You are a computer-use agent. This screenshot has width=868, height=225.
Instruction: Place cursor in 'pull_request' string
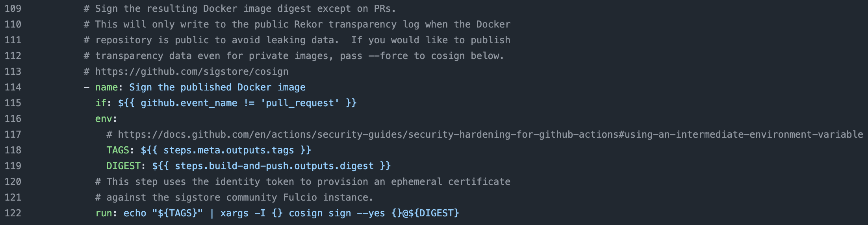coord(300,103)
